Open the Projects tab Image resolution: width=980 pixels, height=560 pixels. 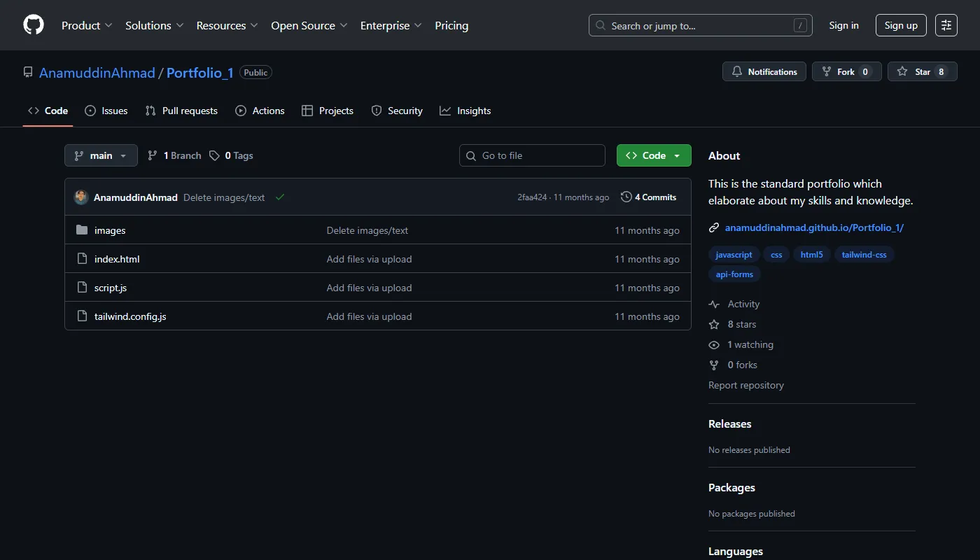[x=327, y=111]
